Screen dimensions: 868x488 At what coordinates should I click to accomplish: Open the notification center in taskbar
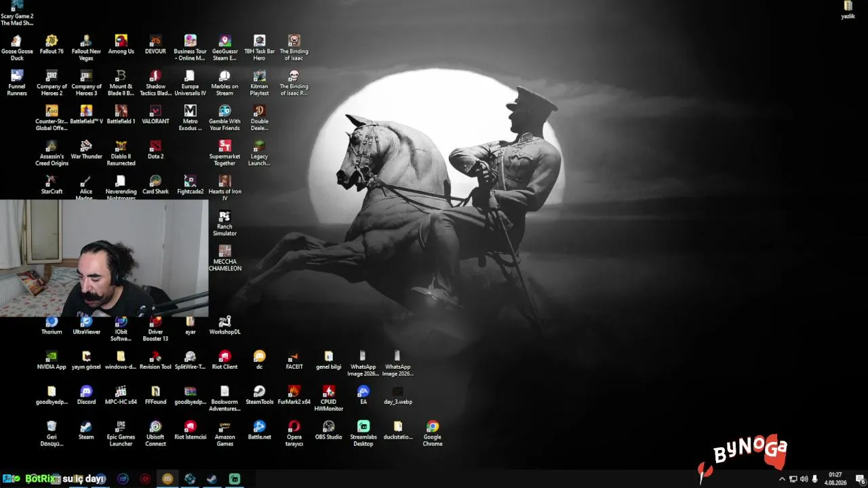click(860, 479)
